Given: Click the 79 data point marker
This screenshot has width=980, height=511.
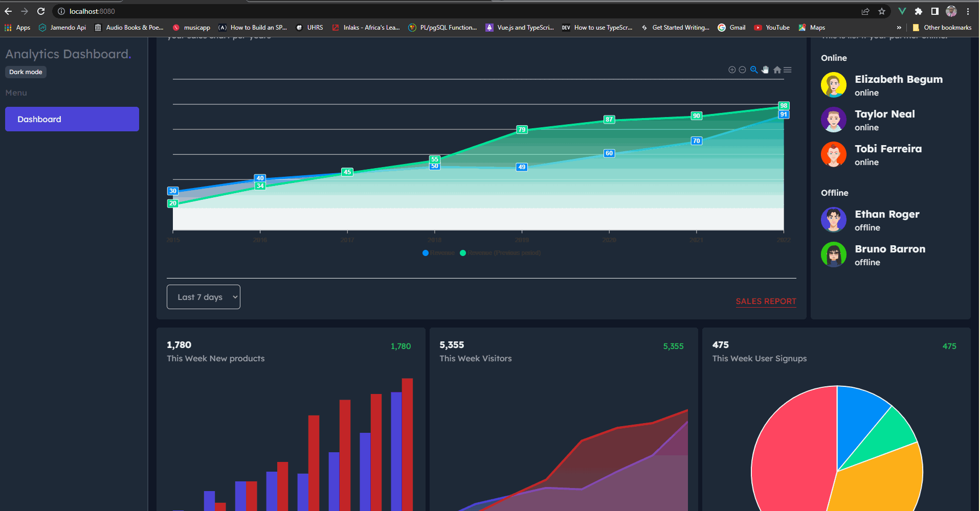Looking at the screenshot, I should pos(522,130).
